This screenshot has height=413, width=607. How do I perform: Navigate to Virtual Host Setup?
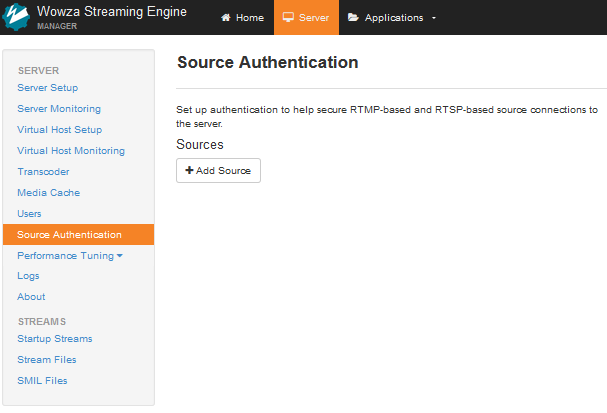[x=59, y=130]
